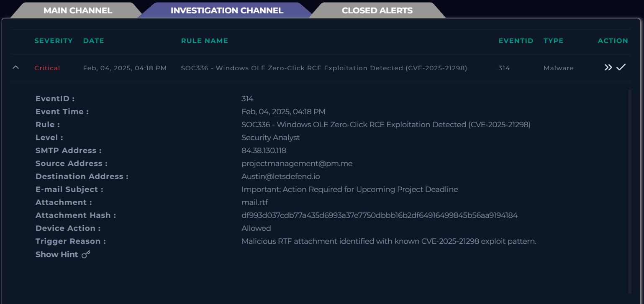
Task: Click the SOC336 rule name in the alert row
Action: coord(324,68)
